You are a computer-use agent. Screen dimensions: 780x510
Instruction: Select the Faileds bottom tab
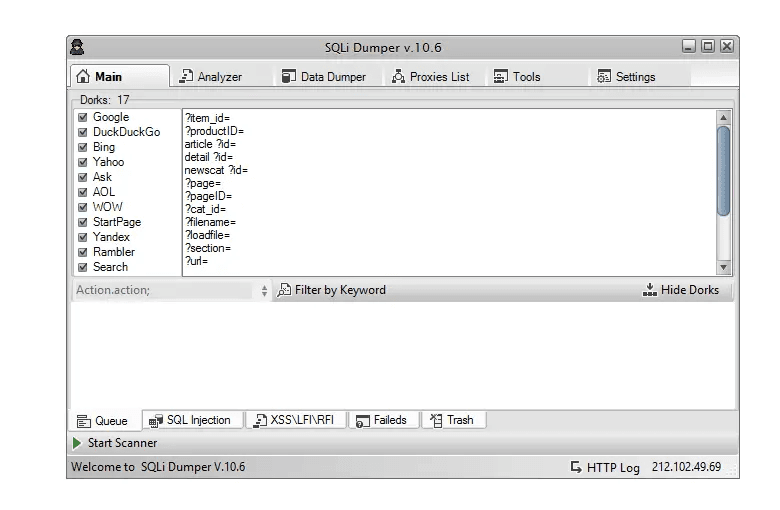[384, 420]
